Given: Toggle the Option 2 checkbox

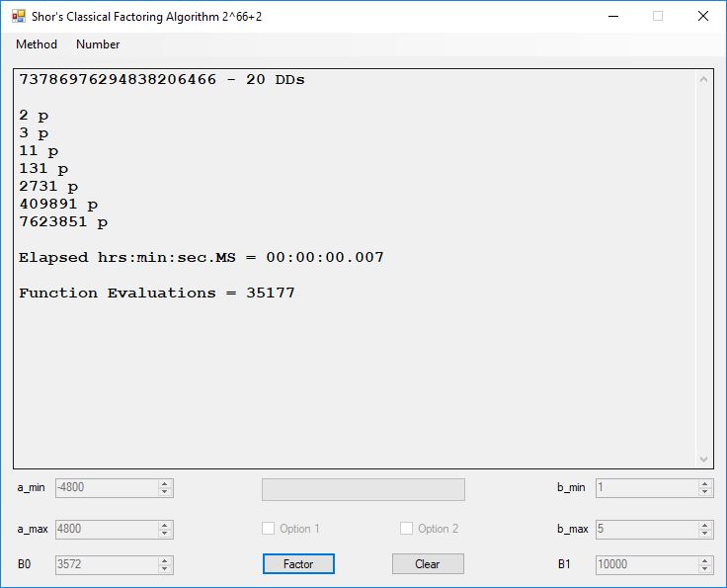Looking at the screenshot, I should click(406, 529).
